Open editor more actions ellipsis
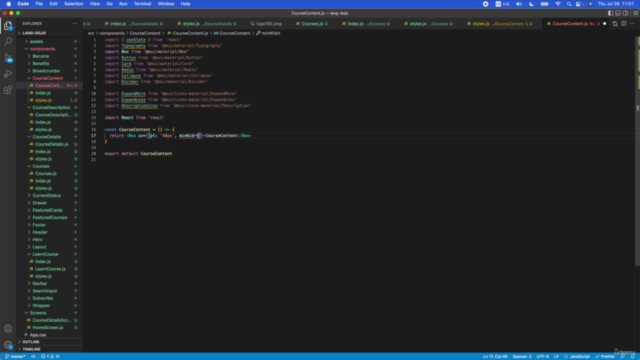The height and width of the screenshot is (360, 640). [x=632, y=24]
